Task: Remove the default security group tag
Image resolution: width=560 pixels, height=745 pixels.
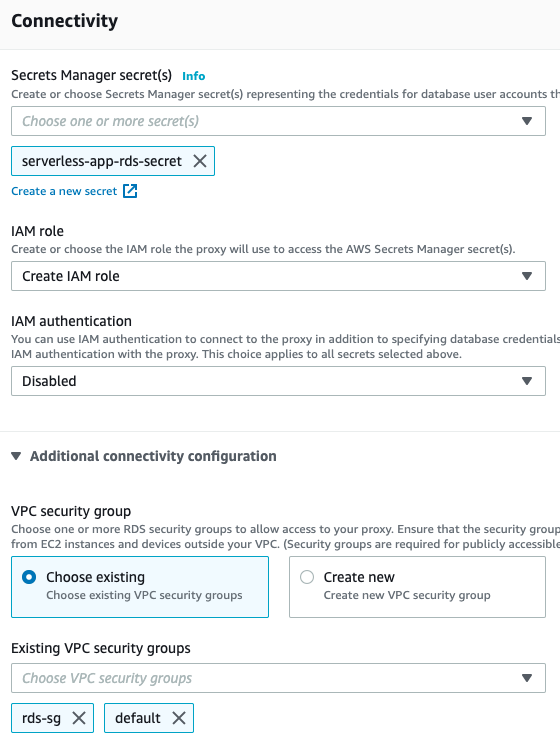Action: [x=179, y=718]
